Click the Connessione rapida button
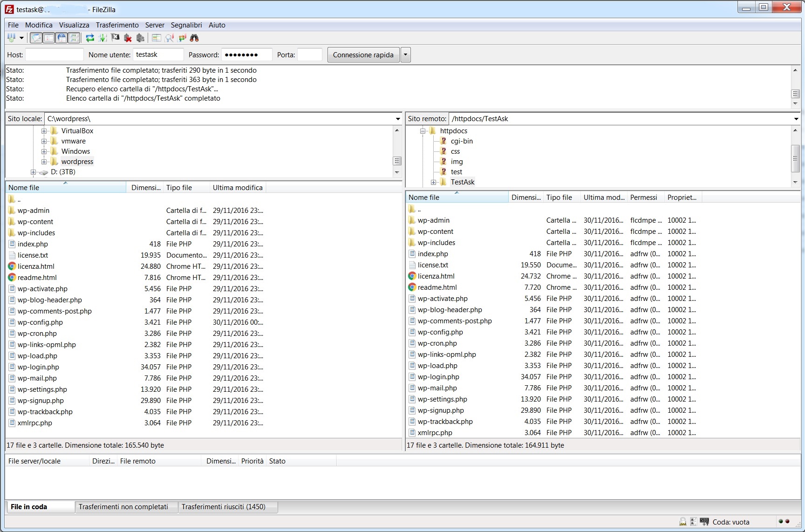 point(363,55)
